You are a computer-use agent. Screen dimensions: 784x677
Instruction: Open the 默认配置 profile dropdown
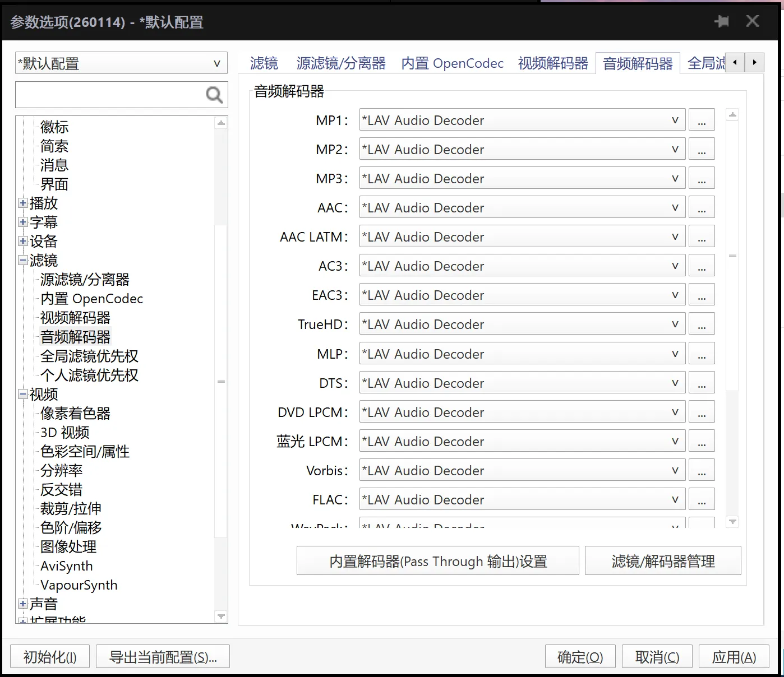click(121, 63)
